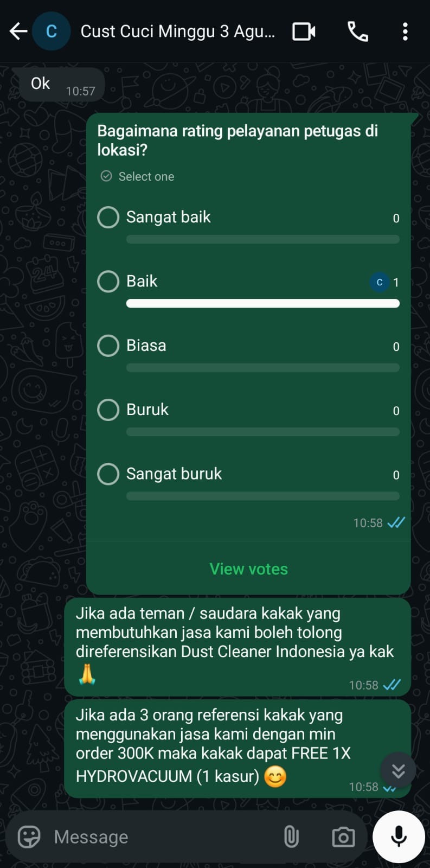Start a voice call with the phone icon
This screenshot has height=868, width=430.
(357, 31)
